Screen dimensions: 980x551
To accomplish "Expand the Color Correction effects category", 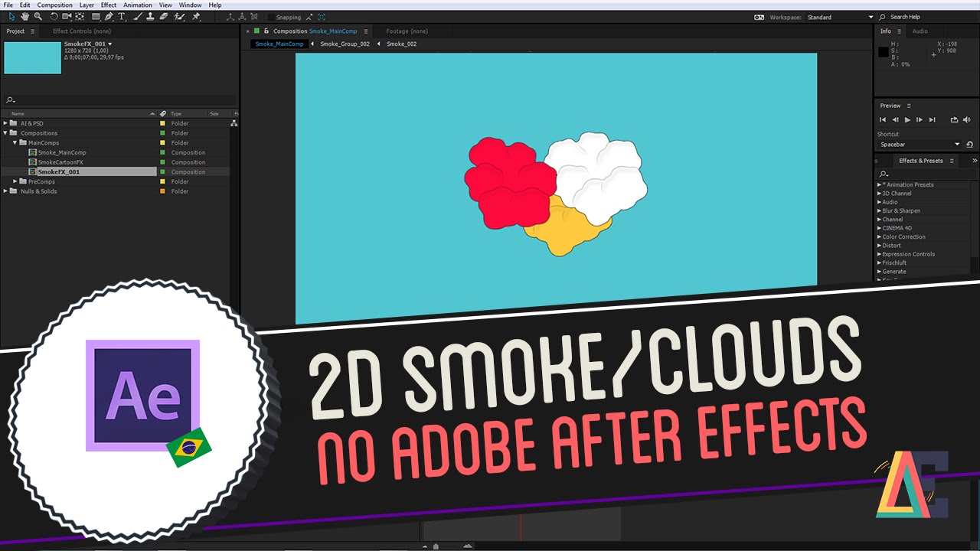I will point(879,236).
